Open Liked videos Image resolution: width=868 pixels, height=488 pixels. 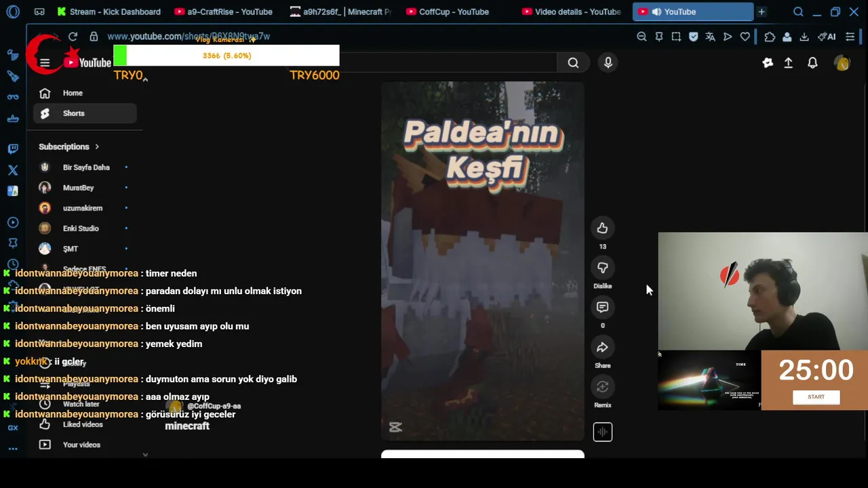(x=85, y=424)
